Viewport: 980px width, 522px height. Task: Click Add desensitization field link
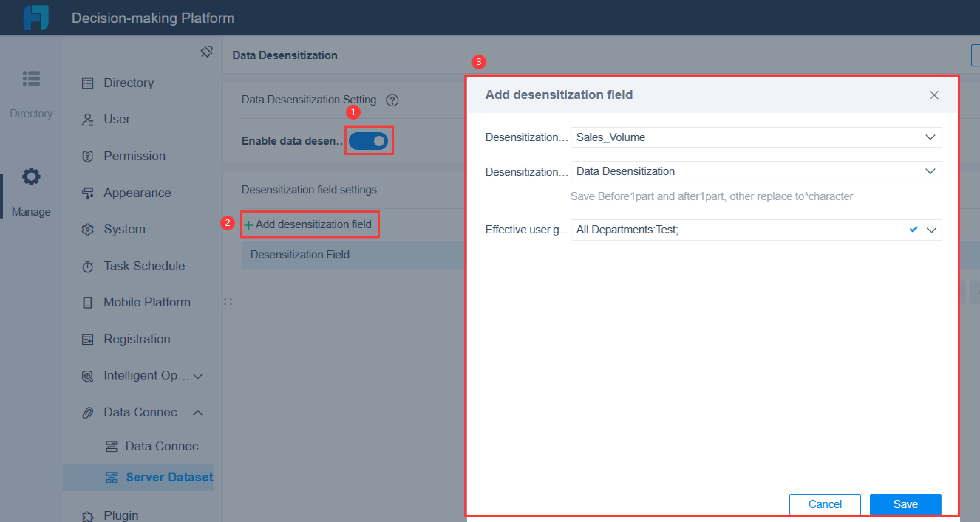click(309, 224)
